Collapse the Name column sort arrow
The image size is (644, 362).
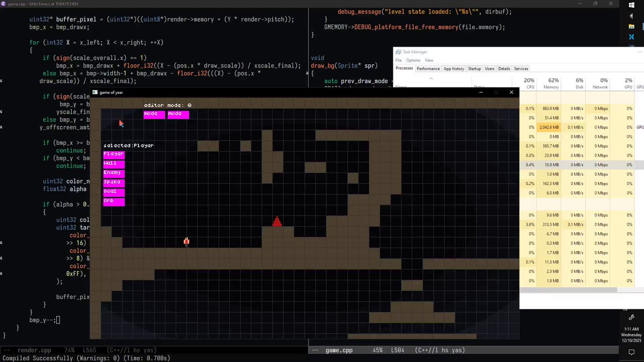(430, 78)
